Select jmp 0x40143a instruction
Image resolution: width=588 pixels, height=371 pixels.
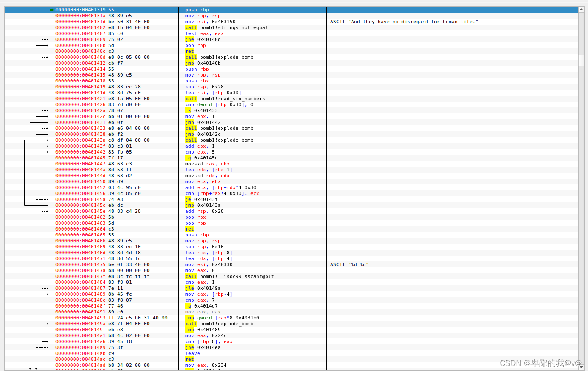203,205
